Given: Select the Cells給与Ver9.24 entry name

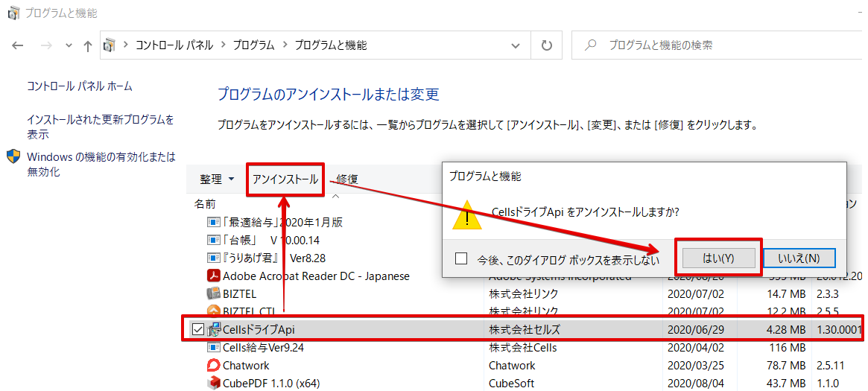Looking at the screenshot, I should pyautogui.click(x=263, y=348).
